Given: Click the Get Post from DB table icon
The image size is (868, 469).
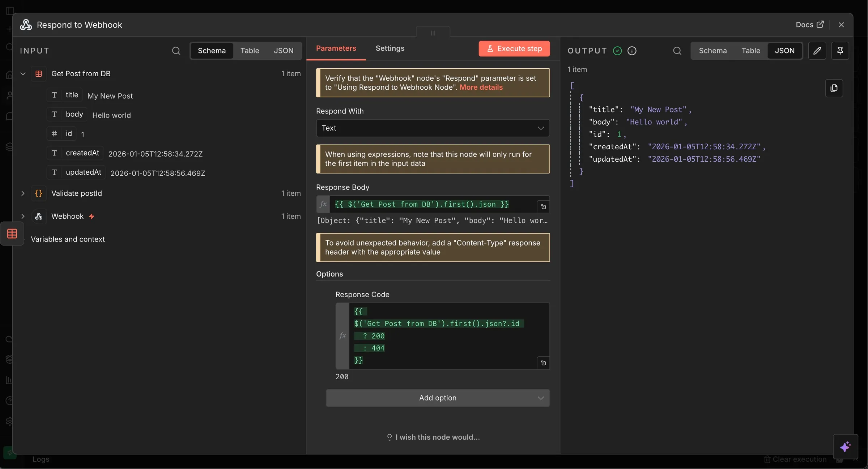Looking at the screenshot, I should coord(39,73).
